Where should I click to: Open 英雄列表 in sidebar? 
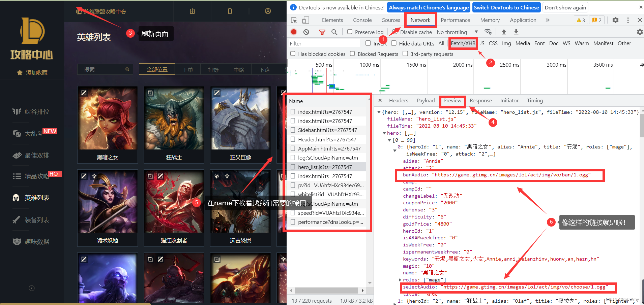coord(31,198)
